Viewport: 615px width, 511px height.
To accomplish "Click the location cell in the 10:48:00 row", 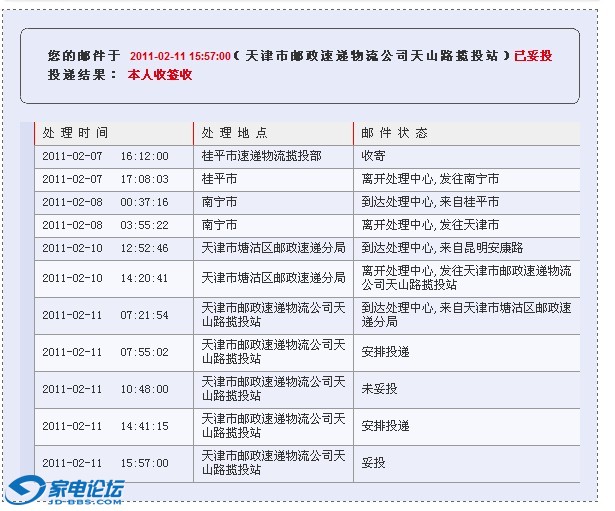I will pos(273,389).
